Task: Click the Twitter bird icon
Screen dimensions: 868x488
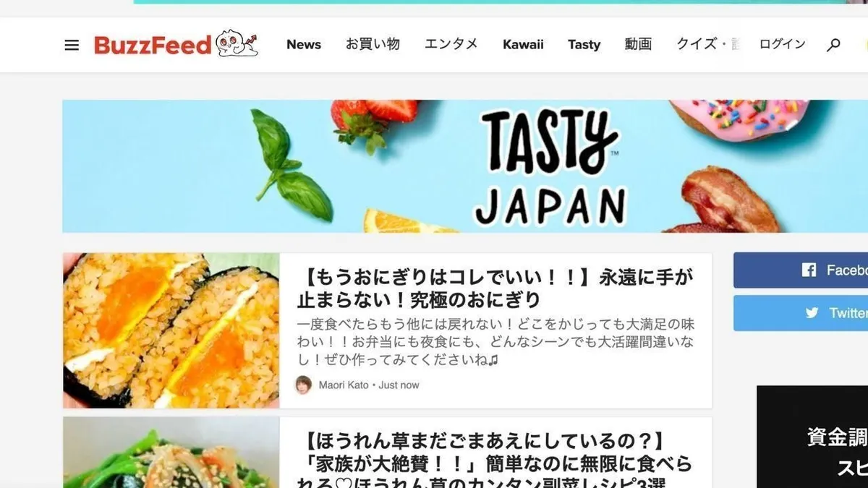Action: point(812,313)
